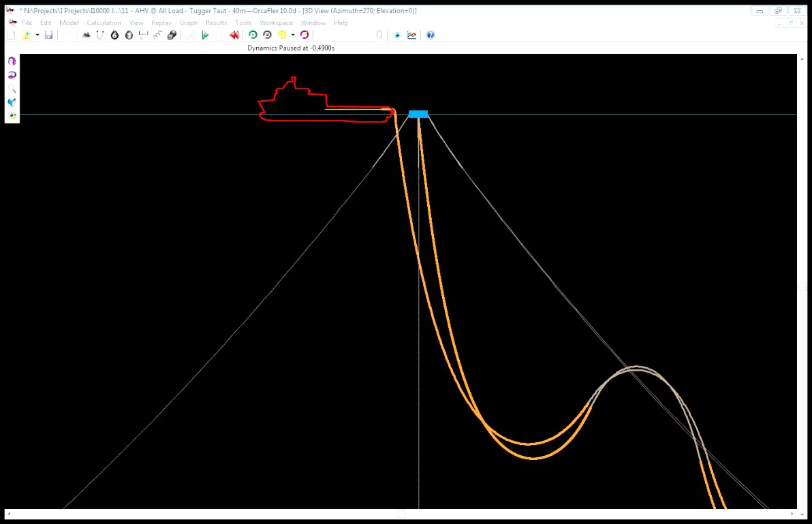The image size is (812, 524).
Task: Expand the yellow replay icon dropdown arrow
Action: [x=293, y=35]
